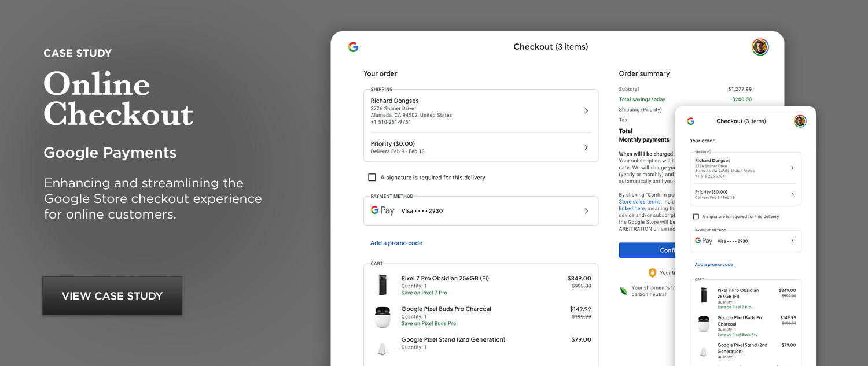Click the orange security shield icon
Image resolution: width=868 pixels, height=366 pixels.
(652, 272)
